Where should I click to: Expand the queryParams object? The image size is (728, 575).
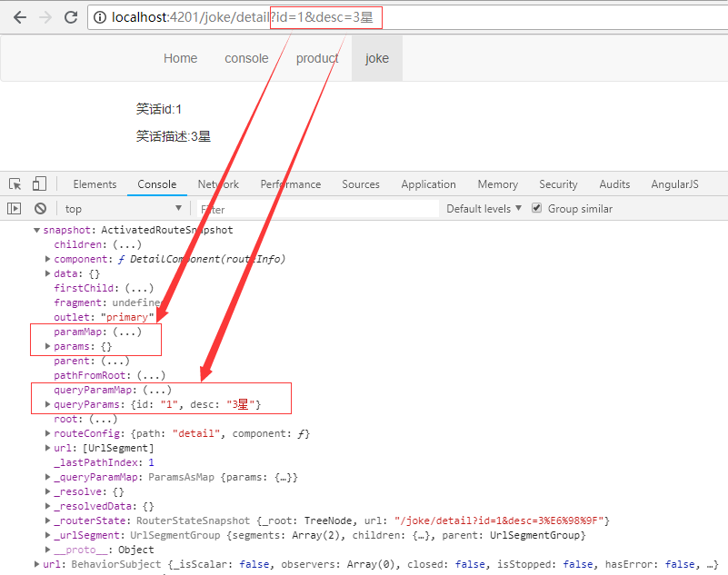(x=48, y=404)
